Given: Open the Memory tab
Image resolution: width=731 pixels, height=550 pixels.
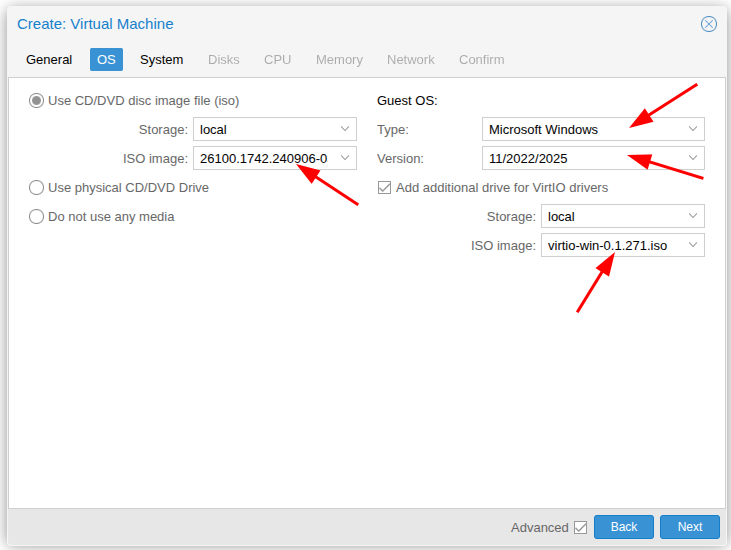Looking at the screenshot, I should pos(339,60).
